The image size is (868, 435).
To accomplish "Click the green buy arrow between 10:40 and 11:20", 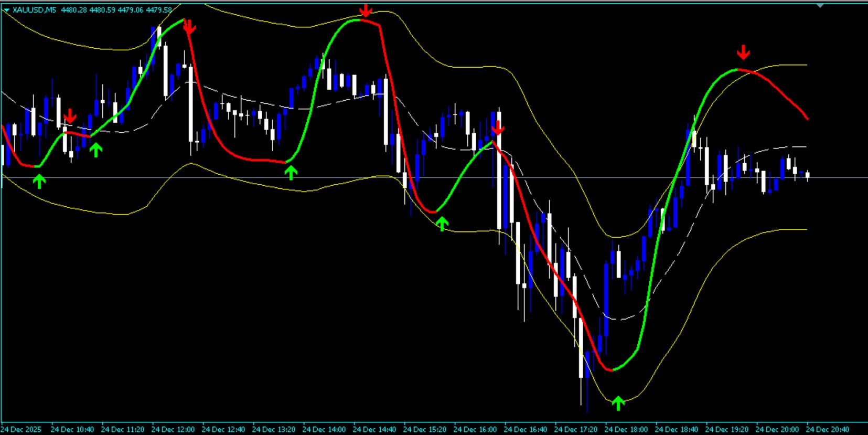I will pos(95,150).
